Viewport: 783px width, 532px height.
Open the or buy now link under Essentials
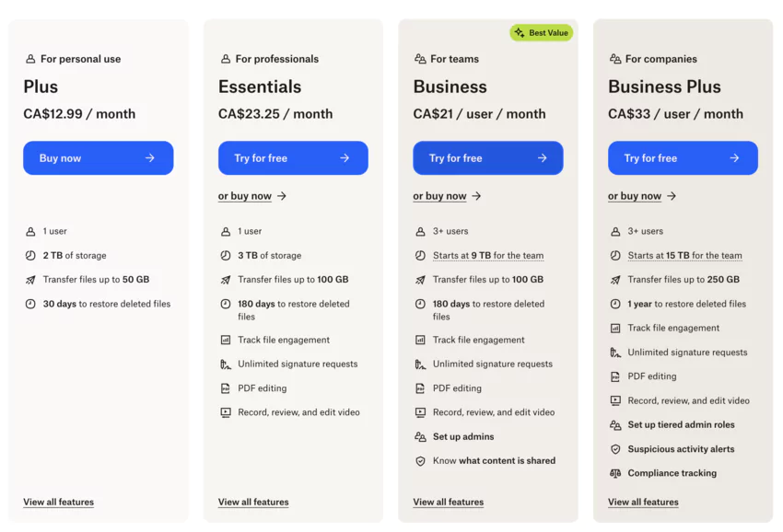click(246, 196)
